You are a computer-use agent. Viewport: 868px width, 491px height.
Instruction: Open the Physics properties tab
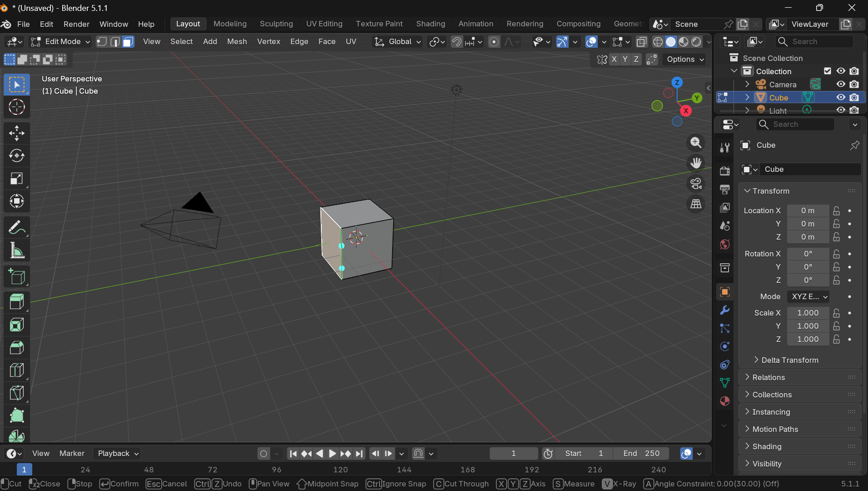pos(725,346)
